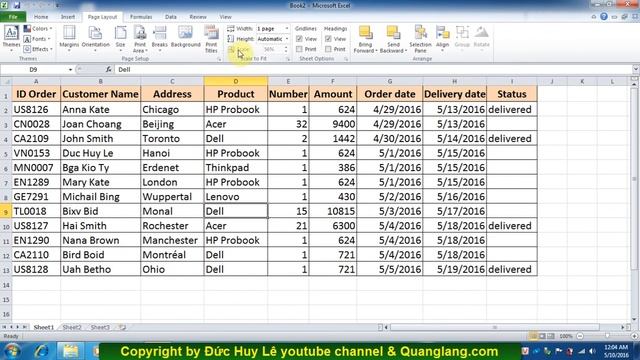Click Bring Forward icon
The width and height of the screenshot is (640, 360).
tap(365, 33)
